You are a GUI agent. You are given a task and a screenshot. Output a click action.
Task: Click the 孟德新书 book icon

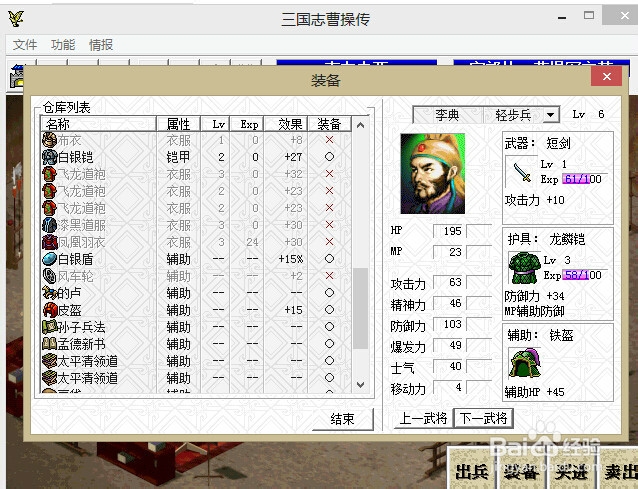(50, 344)
